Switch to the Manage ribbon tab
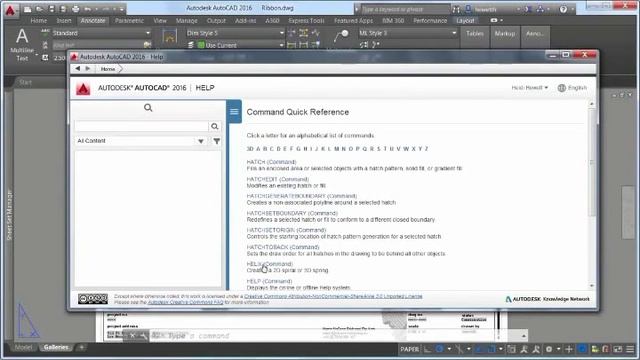Screen dimensions: 640x360 pos(187,20)
